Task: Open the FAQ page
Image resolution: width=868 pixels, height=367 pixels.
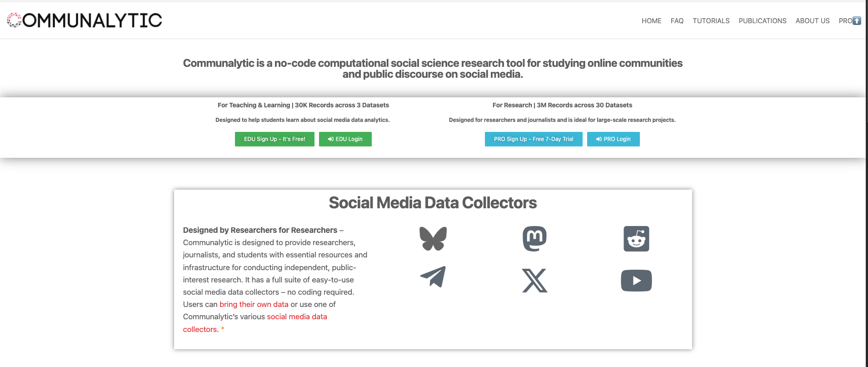Action: point(677,21)
